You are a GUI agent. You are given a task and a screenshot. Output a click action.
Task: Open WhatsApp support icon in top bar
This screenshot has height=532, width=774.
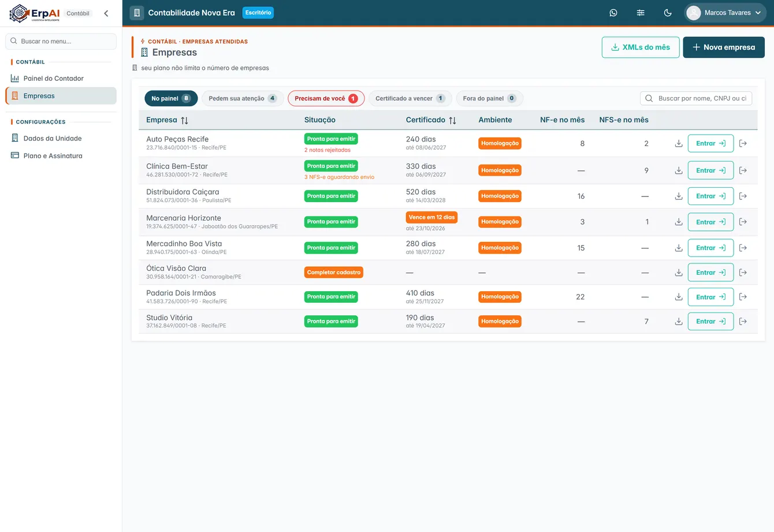tap(613, 13)
